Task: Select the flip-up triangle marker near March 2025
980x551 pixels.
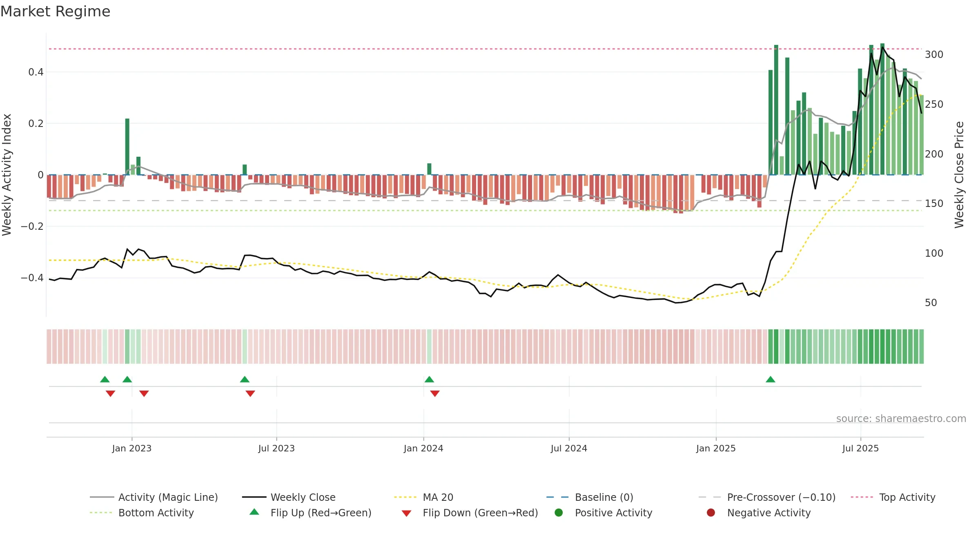Action: [x=771, y=379]
